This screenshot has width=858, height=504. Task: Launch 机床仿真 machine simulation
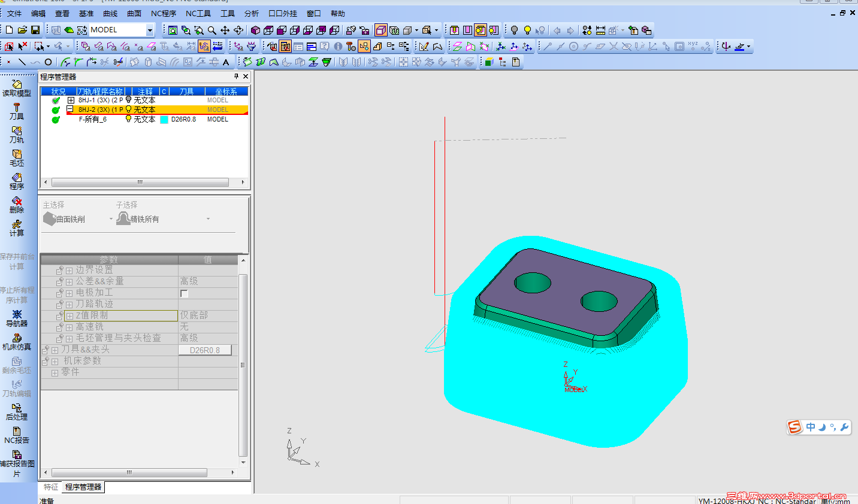click(17, 342)
